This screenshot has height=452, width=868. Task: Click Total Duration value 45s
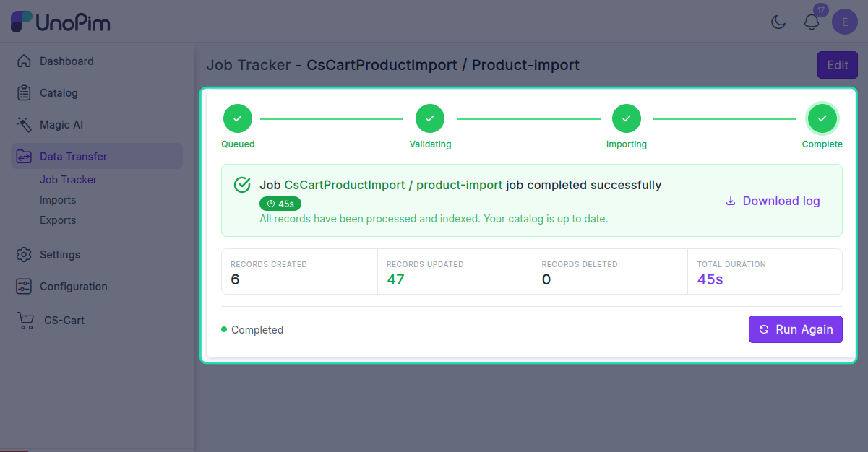pyautogui.click(x=710, y=279)
